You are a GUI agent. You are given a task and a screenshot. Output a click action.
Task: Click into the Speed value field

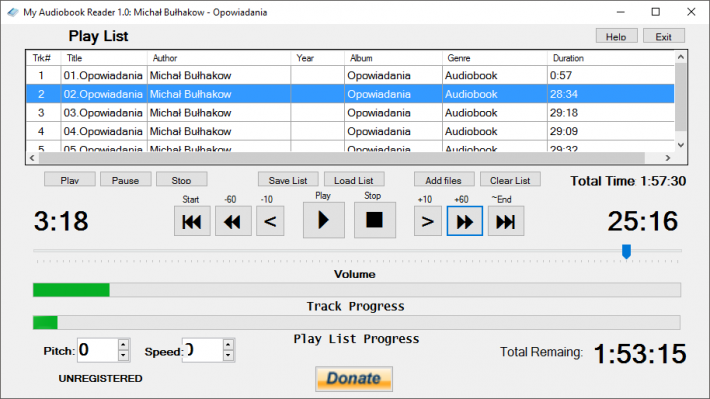coord(203,350)
